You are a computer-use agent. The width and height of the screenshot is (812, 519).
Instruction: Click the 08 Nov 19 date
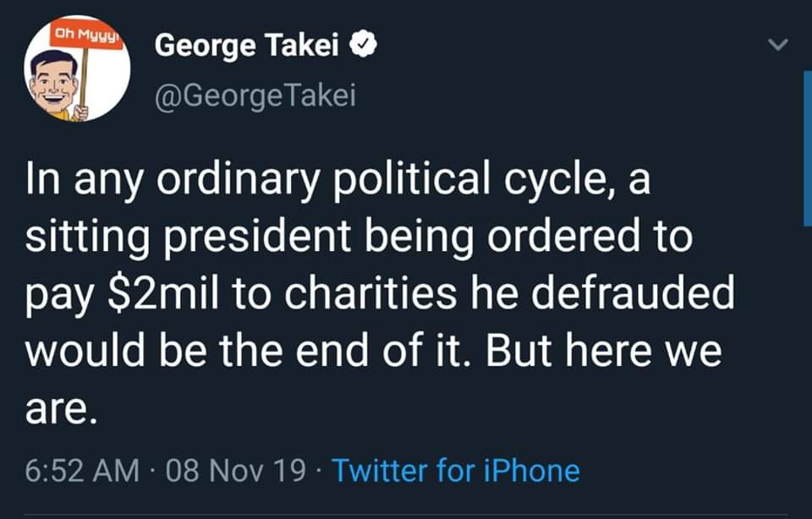[x=236, y=471]
